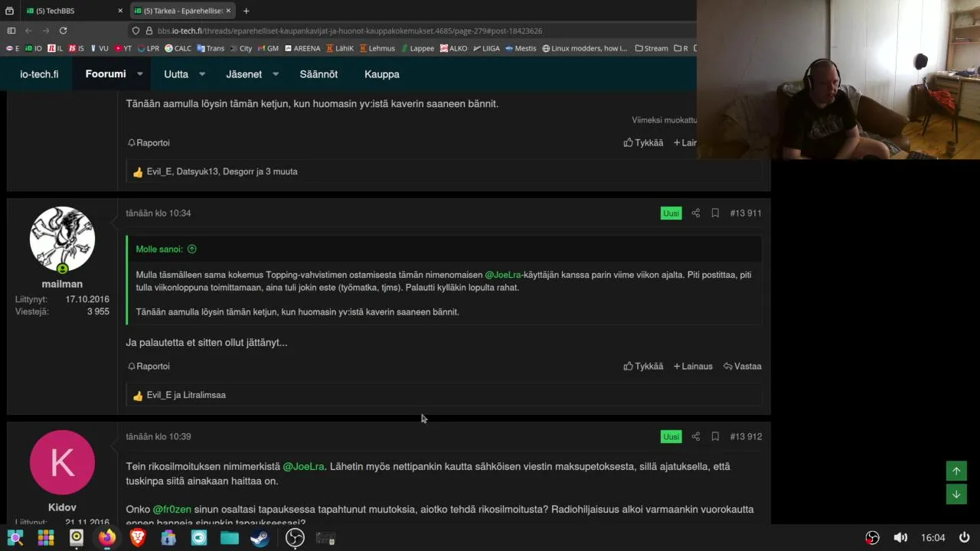Jump to page bottom with green arrow

point(956,494)
